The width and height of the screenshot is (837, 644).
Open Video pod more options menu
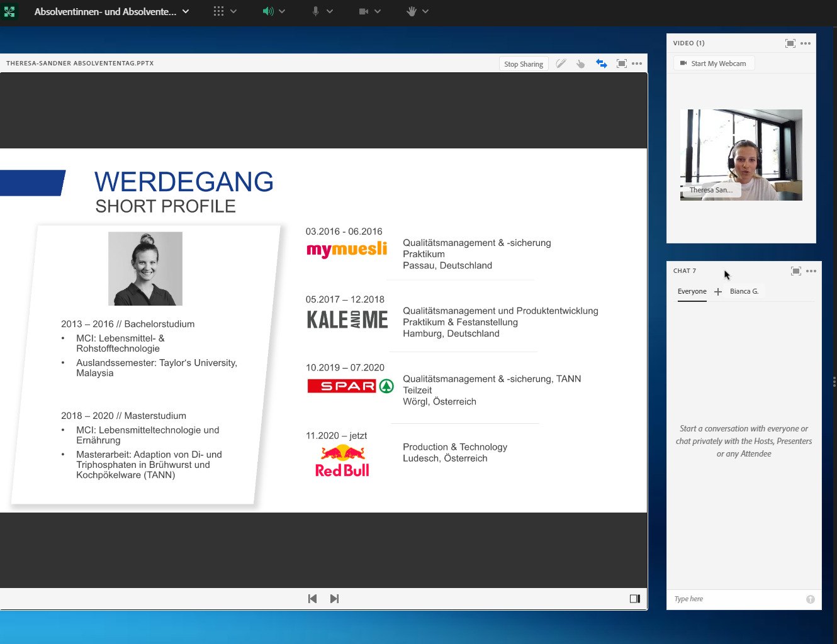(x=806, y=43)
